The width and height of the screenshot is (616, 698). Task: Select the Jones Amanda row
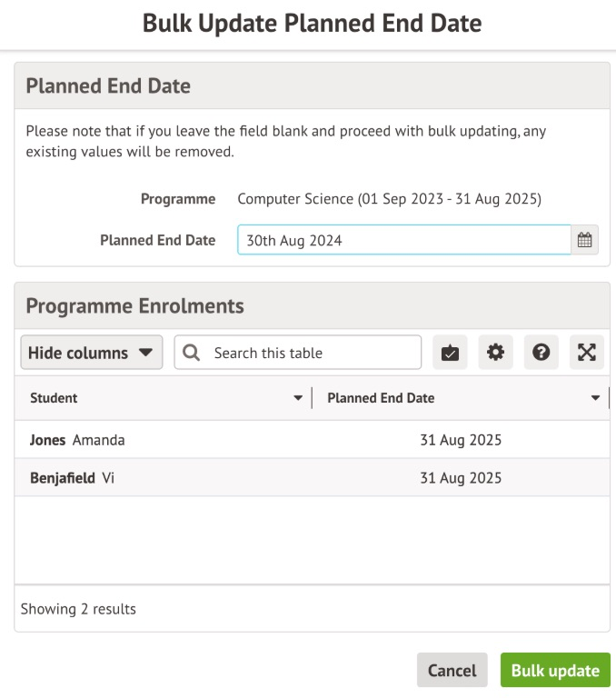pyautogui.click(x=77, y=440)
